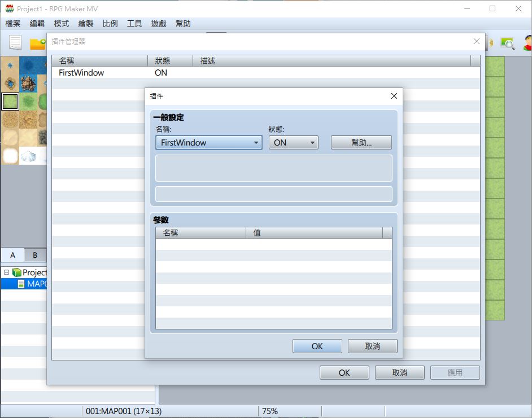Close the 插件管理器 window

(x=476, y=41)
